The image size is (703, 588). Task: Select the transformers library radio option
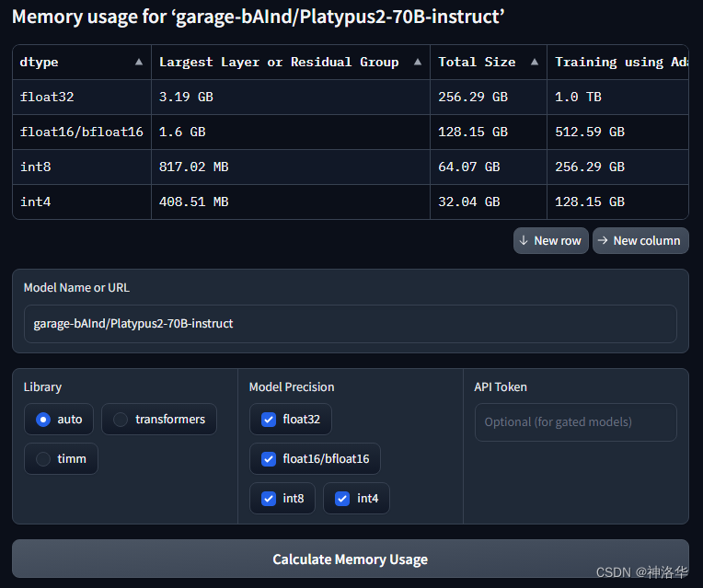[121, 420]
